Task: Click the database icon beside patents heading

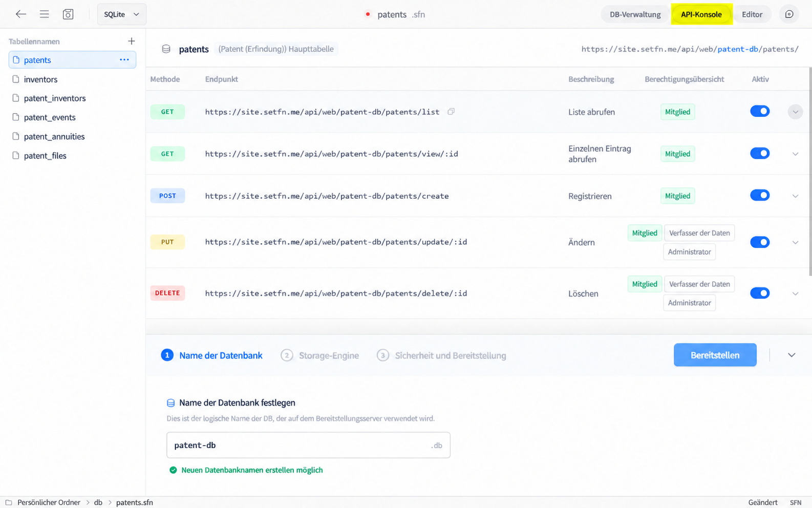Action: tap(166, 49)
